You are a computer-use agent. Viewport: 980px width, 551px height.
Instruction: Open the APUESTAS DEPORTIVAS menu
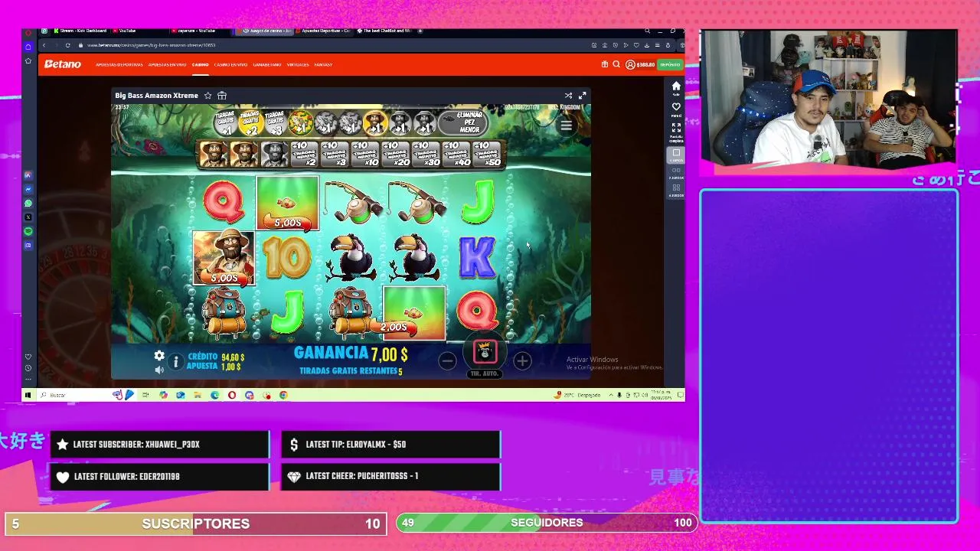click(x=119, y=65)
